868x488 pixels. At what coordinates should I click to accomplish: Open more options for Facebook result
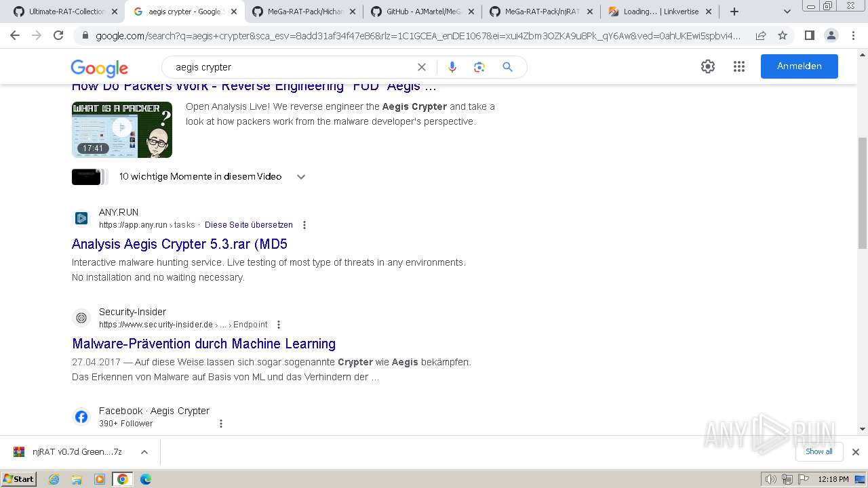point(220,424)
